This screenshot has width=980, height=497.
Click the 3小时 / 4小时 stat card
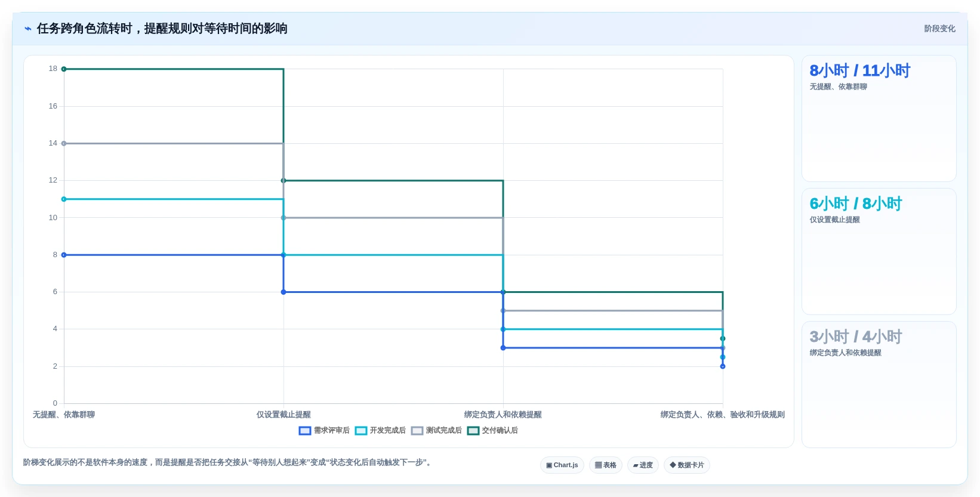879,384
